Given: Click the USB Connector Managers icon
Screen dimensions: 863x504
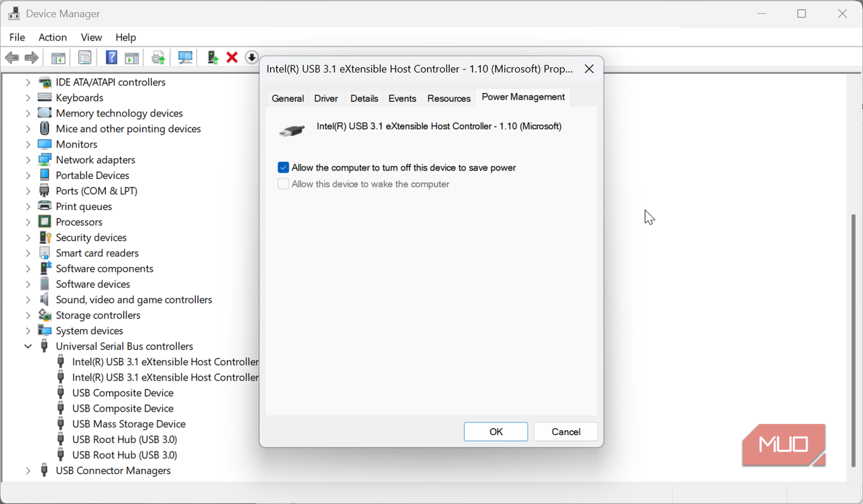Looking at the screenshot, I should 44,470.
